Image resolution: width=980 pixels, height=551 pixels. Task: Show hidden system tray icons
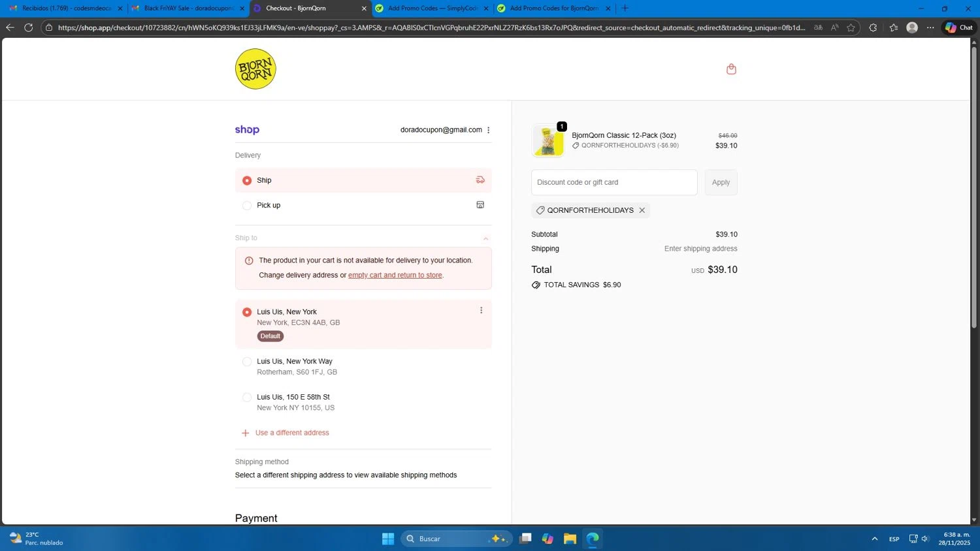pos(874,539)
